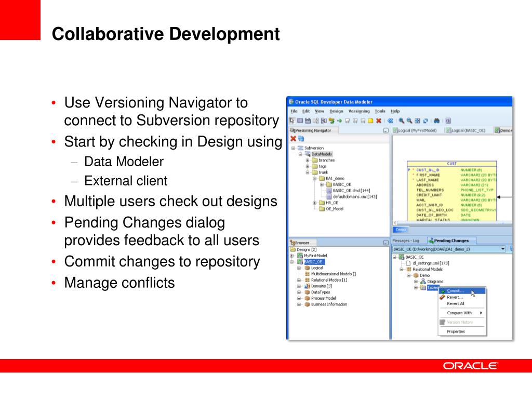Expand the Relational Models [1] node

tap(299, 280)
